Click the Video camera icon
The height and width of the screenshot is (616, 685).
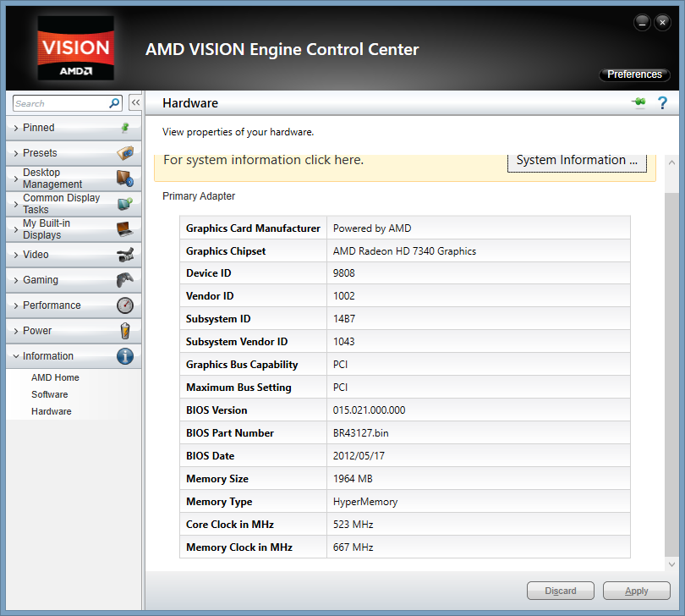125,255
